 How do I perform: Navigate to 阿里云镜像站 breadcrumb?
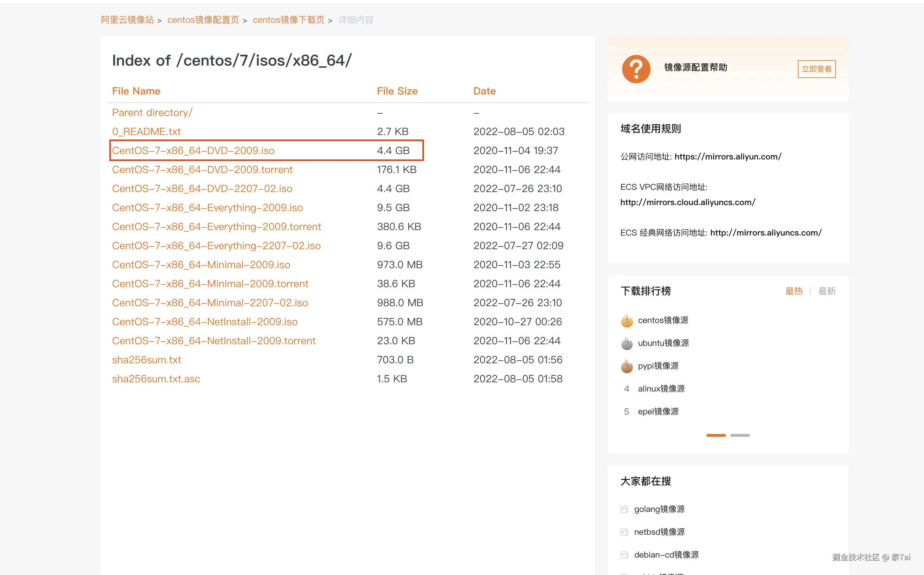127,20
